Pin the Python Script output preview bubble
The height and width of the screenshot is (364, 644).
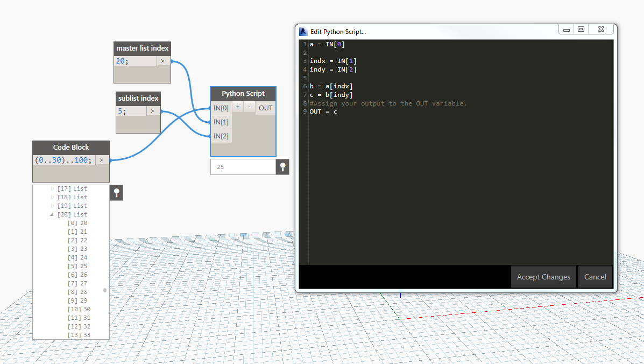point(282,167)
